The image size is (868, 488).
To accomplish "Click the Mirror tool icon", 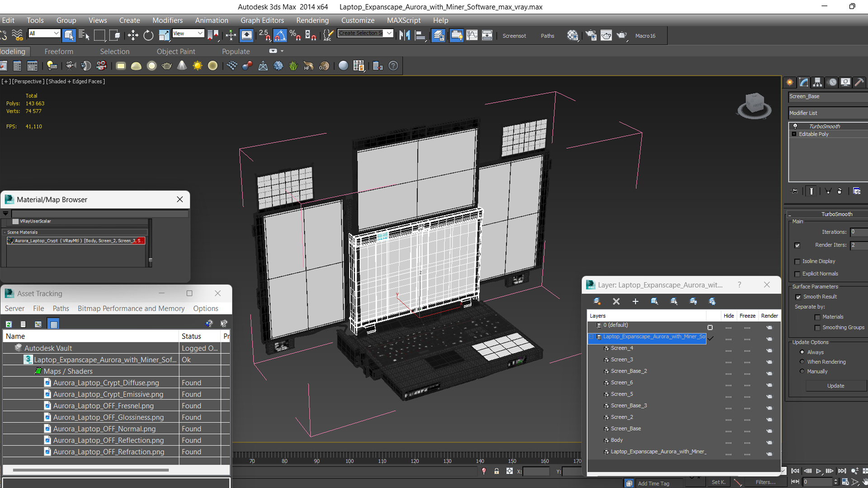I will pyautogui.click(x=405, y=35).
